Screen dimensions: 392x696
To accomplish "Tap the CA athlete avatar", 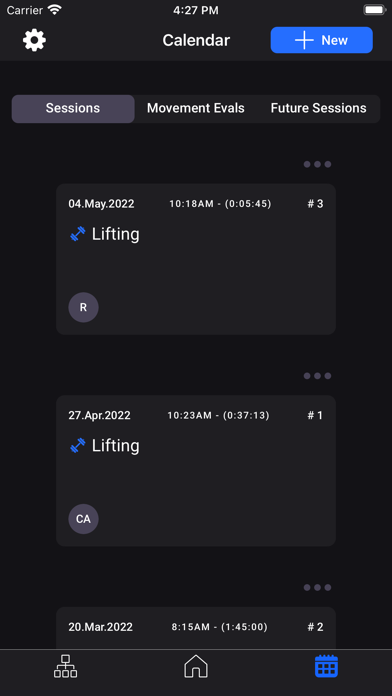I will 83,519.
